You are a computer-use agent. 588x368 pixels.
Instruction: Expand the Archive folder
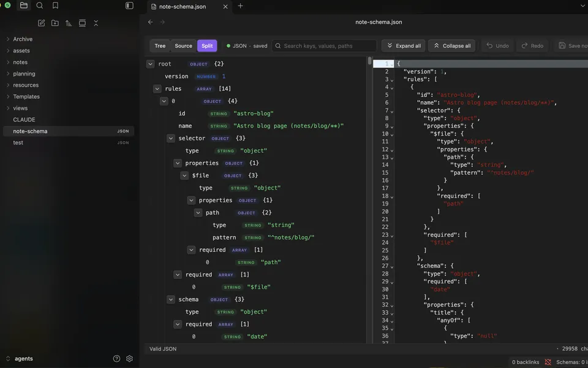69,39
